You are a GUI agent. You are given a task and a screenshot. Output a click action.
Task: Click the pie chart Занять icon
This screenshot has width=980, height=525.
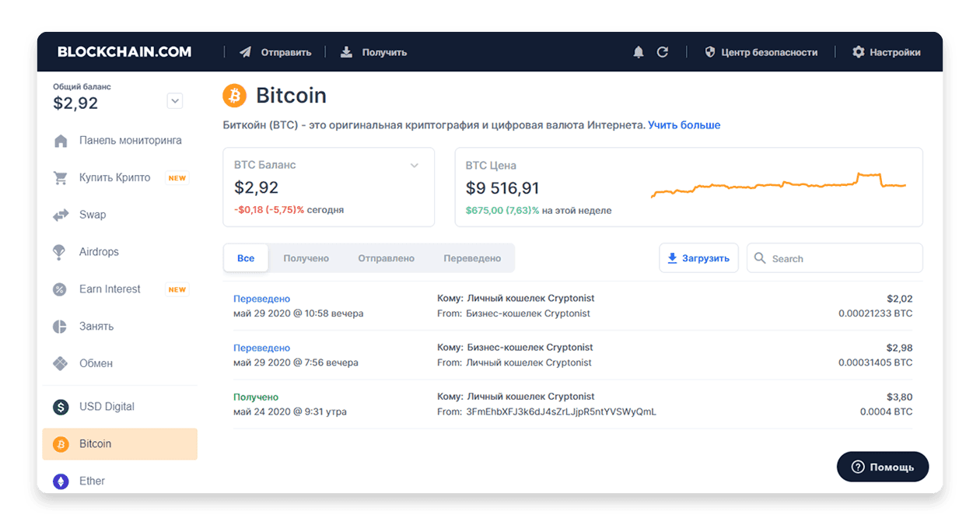tap(60, 327)
